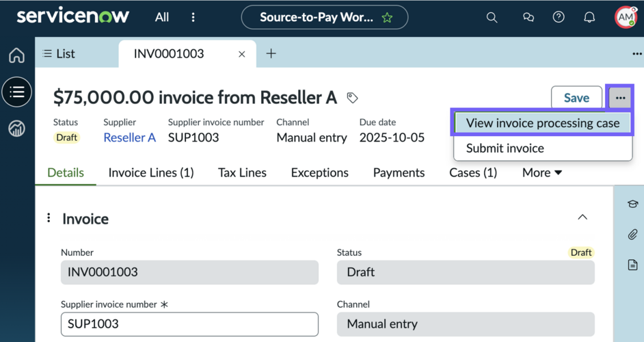Open the Exceptions tab

click(319, 172)
